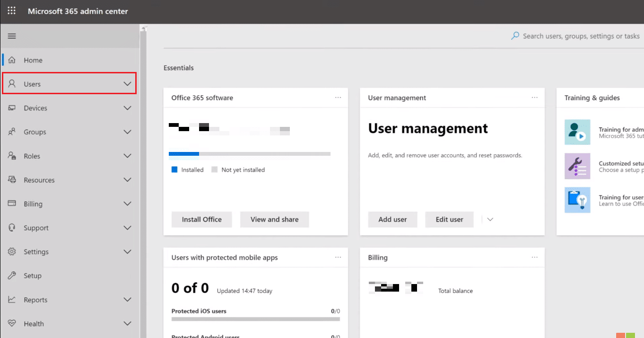Image resolution: width=644 pixels, height=338 pixels.
Task: Click the Home house icon
Action: coord(12,60)
